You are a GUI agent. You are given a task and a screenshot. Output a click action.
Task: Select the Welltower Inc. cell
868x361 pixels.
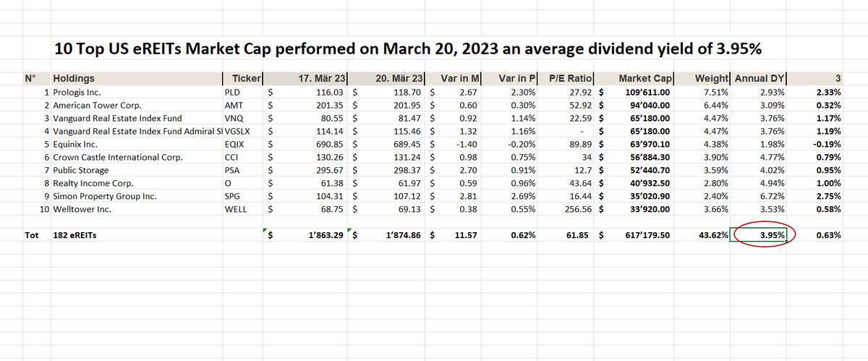(82, 209)
